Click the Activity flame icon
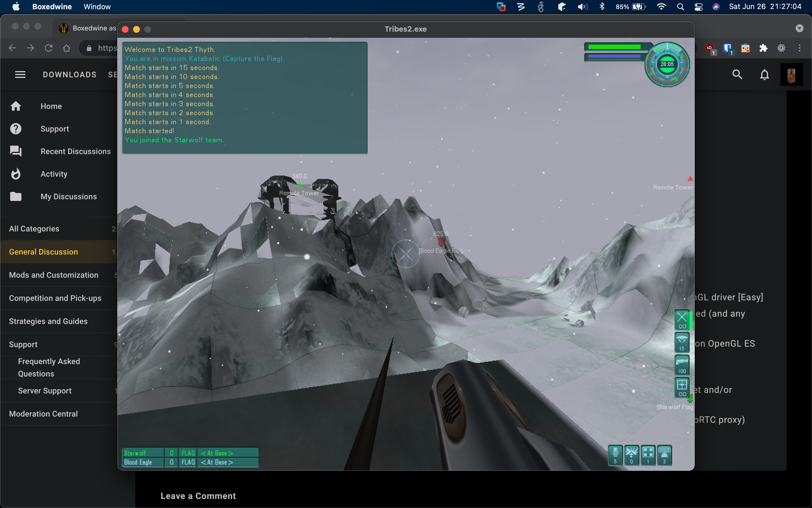 click(x=16, y=174)
